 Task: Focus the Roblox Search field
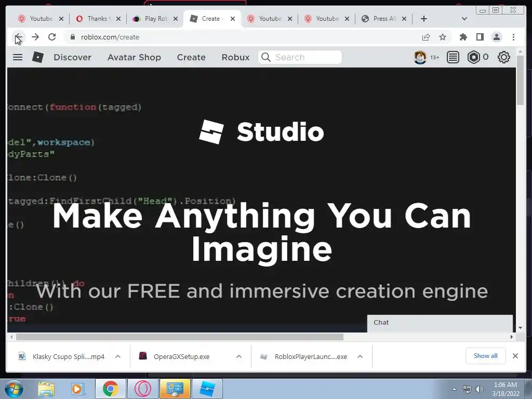pyautogui.click(x=300, y=57)
